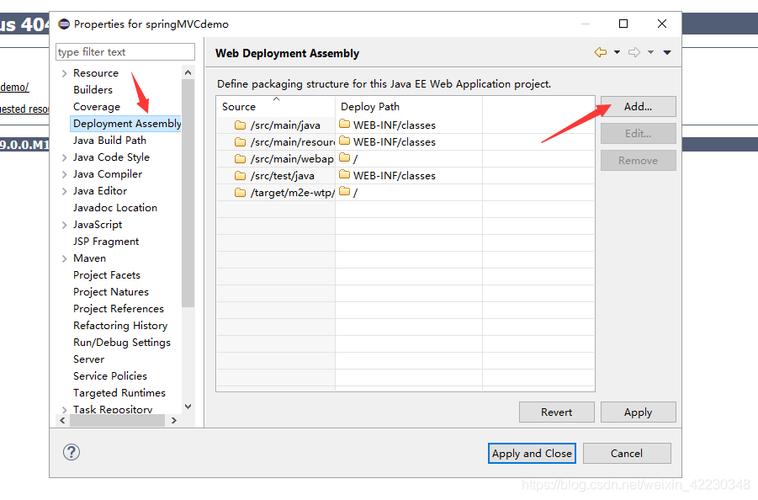Click tree horizontal scrollbar left arrow
The width and height of the screenshot is (758, 500).
[x=62, y=421]
